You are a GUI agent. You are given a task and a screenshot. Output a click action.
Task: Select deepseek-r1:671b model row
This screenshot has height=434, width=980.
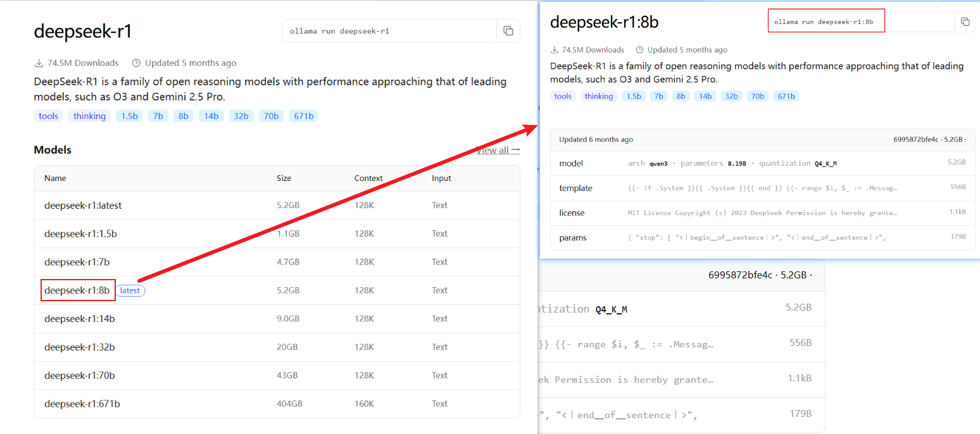click(x=82, y=404)
